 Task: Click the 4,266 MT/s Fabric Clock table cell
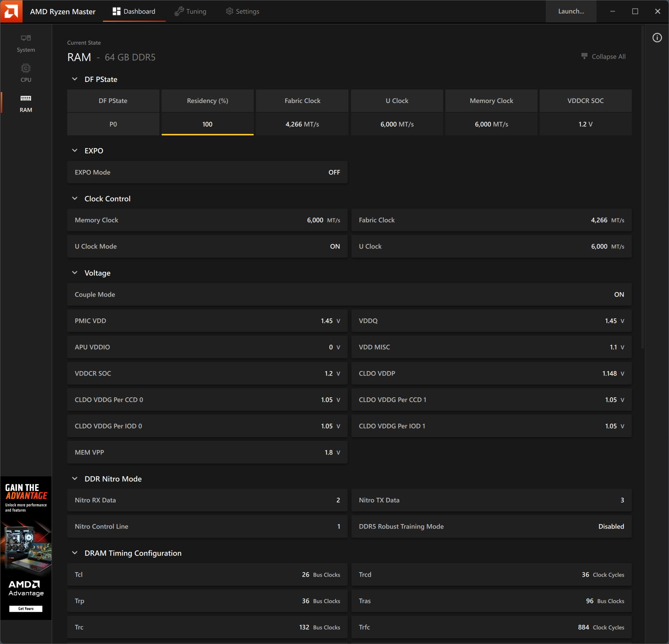[x=302, y=124]
